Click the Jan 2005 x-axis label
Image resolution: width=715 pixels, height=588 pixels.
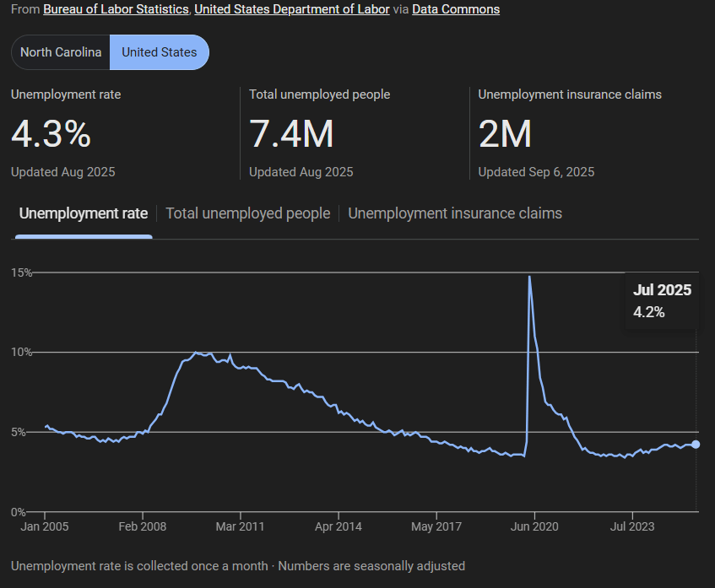point(45,526)
